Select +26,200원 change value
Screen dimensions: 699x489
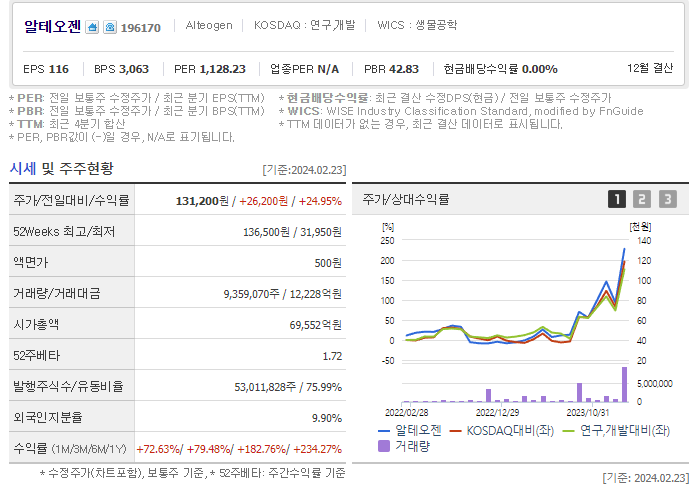[x=263, y=201]
